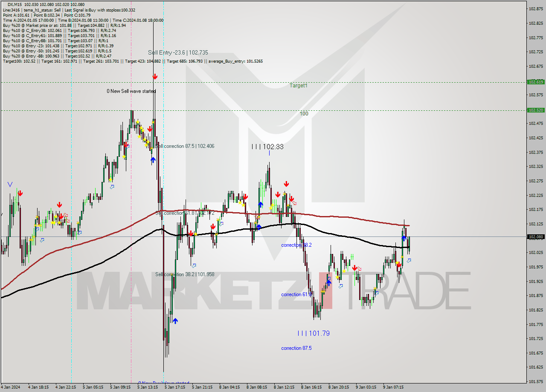Viewport: 546px width, 392px height.
Task: Click '5 Jan 21:15' on time axis
Action: coord(202,387)
